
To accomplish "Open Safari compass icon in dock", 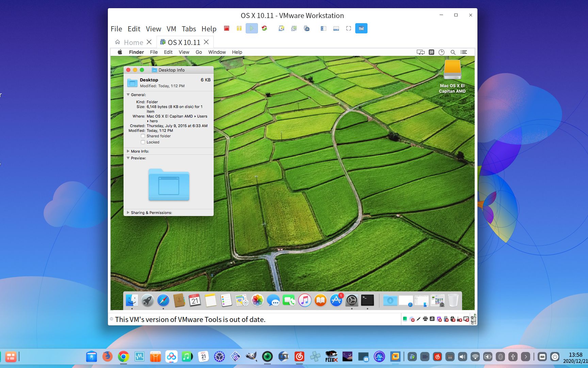I will pos(163,300).
